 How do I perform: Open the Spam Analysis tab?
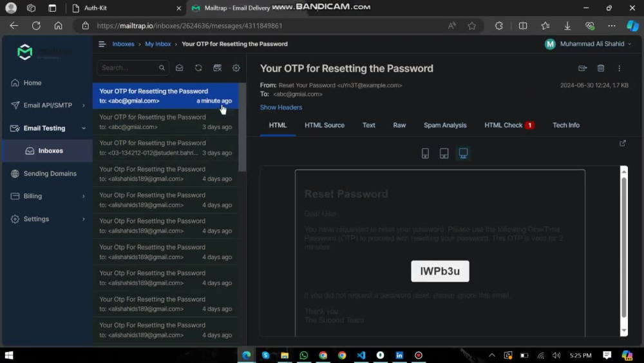click(445, 125)
